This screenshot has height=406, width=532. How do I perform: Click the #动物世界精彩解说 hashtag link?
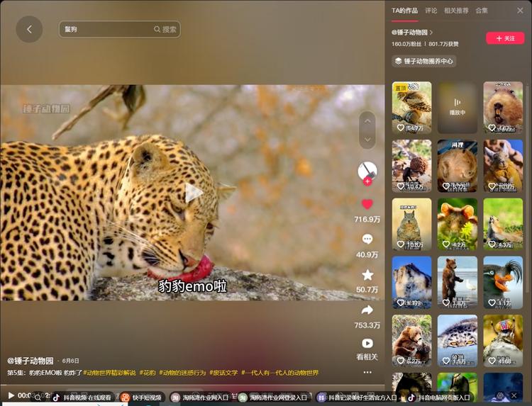(109, 373)
